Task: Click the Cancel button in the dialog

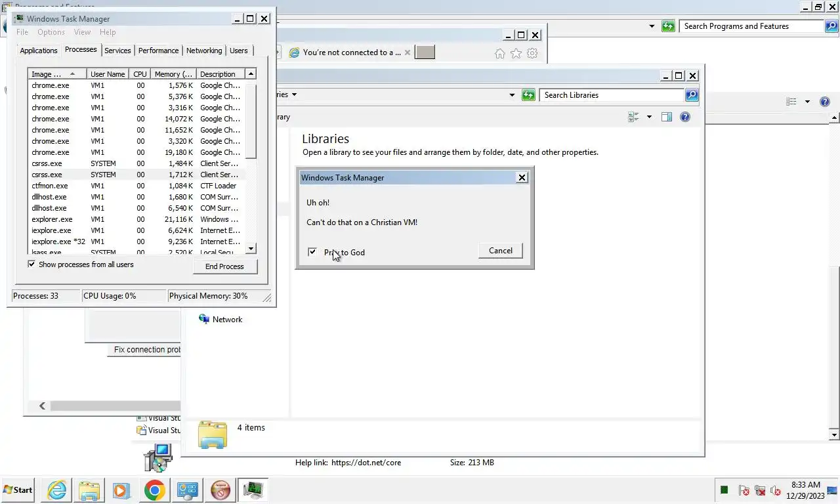Action: [501, 251]
